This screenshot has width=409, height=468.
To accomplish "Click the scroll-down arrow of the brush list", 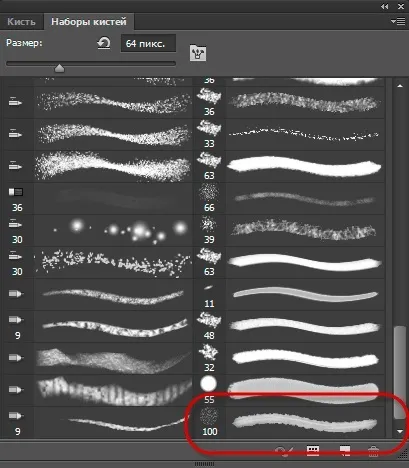I will (x=400, y=431).
